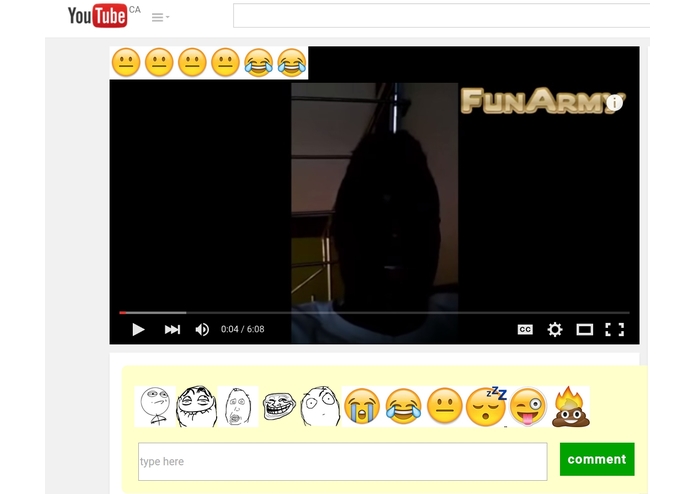Open the YouTube home logo
This screenshot has width=695, height=494.
98,16
